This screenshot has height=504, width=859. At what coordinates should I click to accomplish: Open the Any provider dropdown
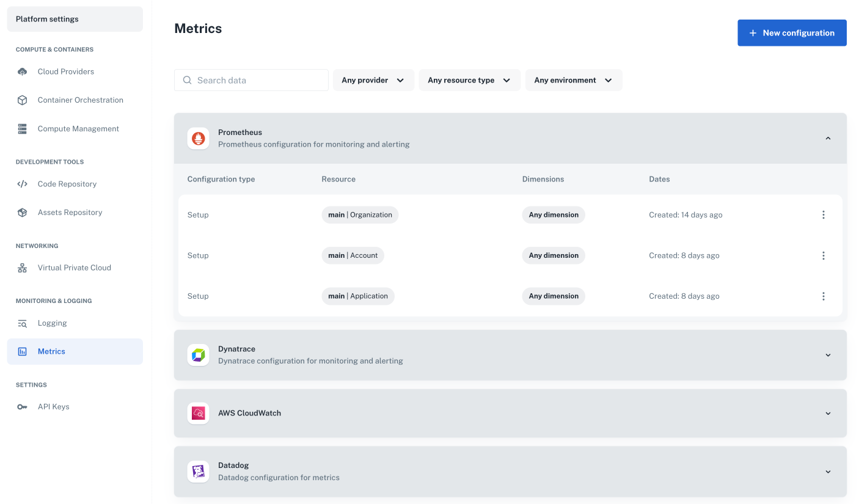(x=373, y=80)
